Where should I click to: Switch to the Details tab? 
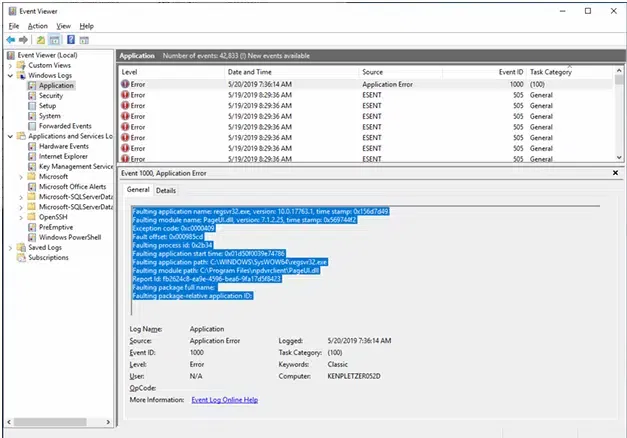(165, 190)
